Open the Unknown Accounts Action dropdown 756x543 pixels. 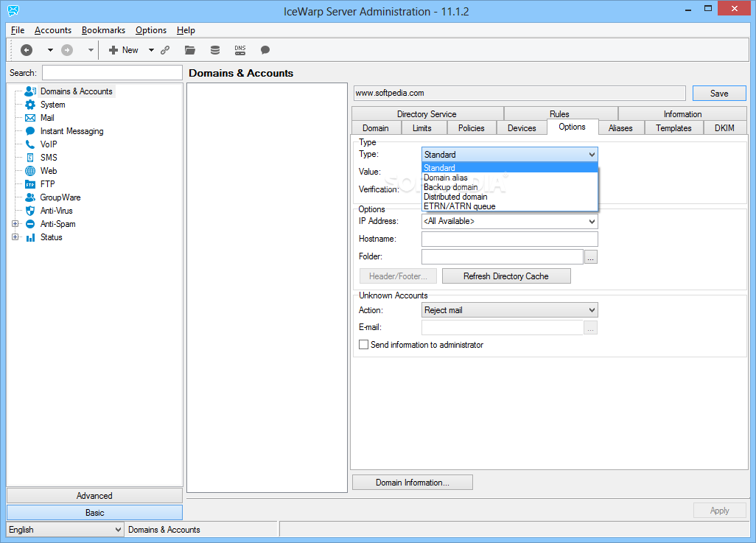tap(510, 310)
